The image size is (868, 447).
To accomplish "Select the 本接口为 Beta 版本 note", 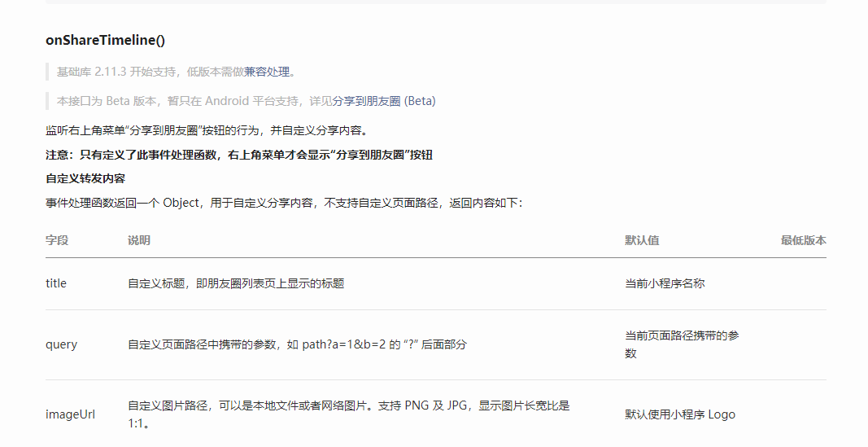I will click(246, 101).
